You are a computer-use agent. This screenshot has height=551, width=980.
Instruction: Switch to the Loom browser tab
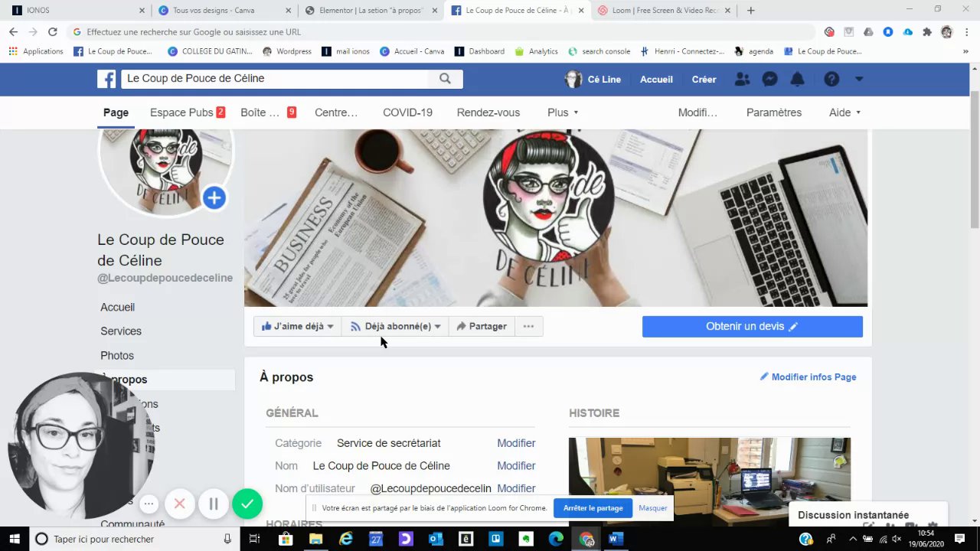pos(664,11)
